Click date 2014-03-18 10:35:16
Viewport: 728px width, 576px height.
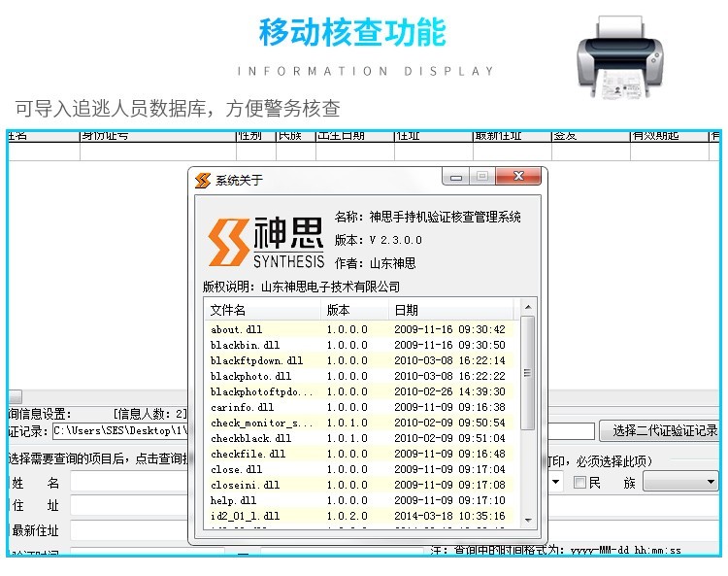(x=449, y=516)
